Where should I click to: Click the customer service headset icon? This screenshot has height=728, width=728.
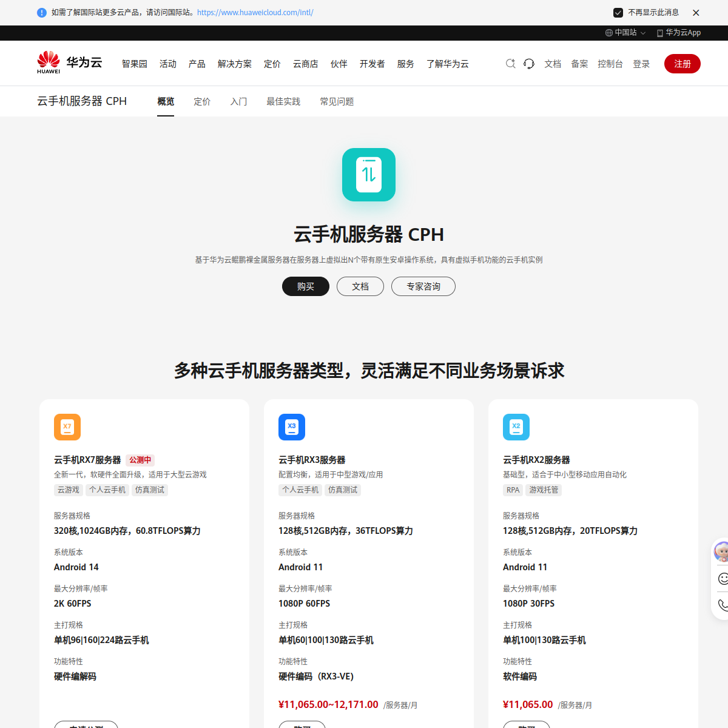click(x=529, y=64)
